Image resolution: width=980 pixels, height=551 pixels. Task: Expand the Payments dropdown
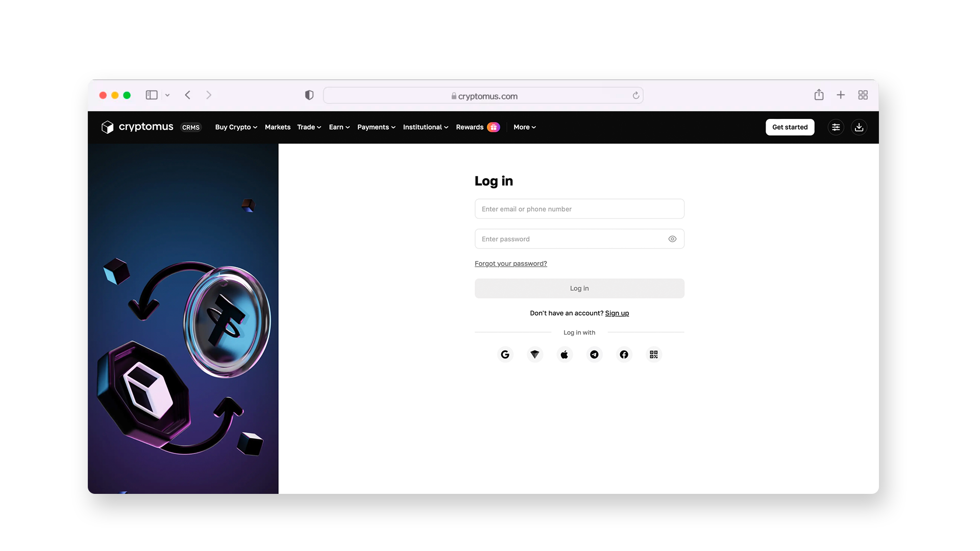click(x=376, y=127)
